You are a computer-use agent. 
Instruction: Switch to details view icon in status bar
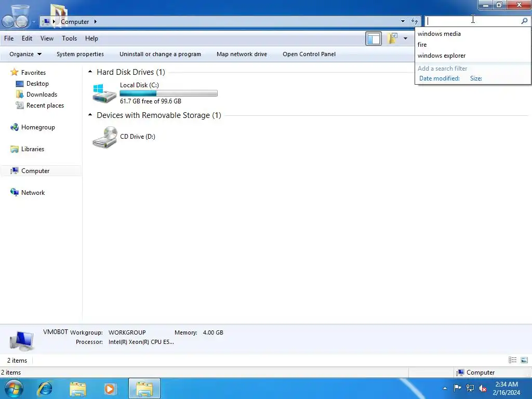(x=512, y=360)
